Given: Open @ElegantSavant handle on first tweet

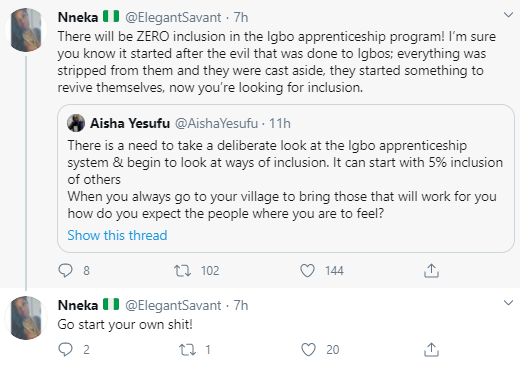Looking at the screenshot, I should pyautogui.click(x=173, y=17).
